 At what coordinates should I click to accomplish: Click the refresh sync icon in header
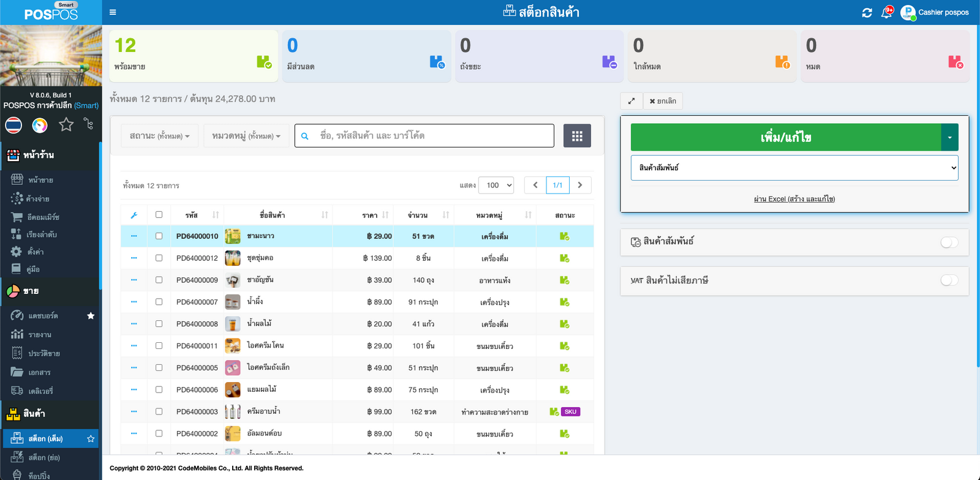pos(867,13)
